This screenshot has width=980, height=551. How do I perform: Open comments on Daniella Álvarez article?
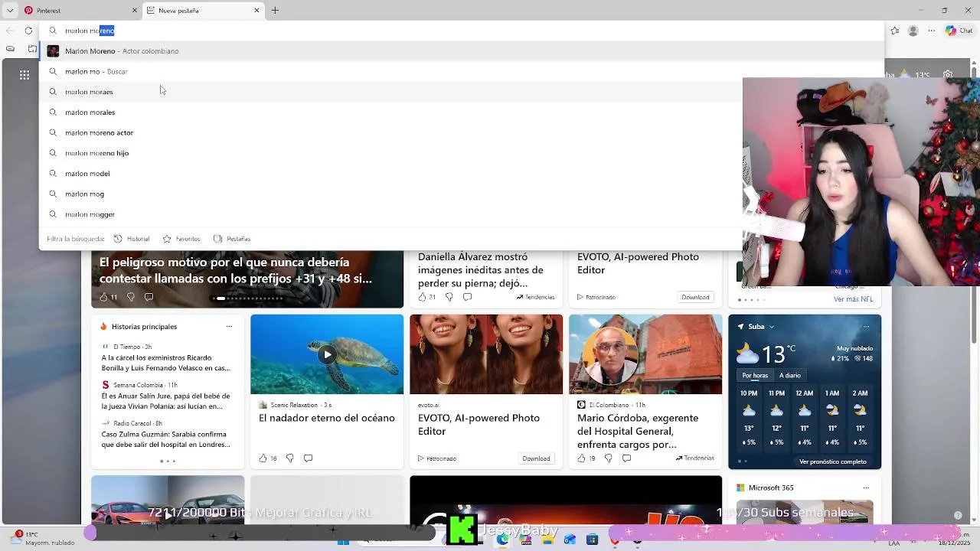click(x=467, y=297)
